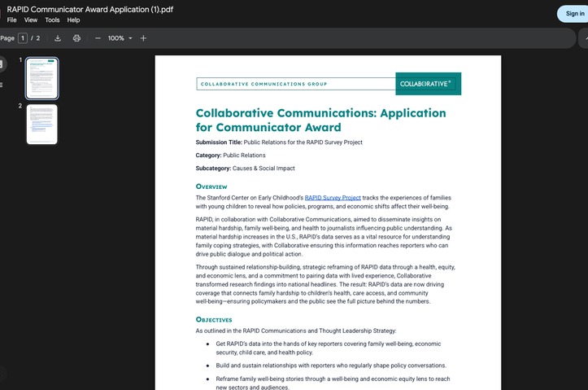
Task: Open the Help menu
Action: [73, 20]
